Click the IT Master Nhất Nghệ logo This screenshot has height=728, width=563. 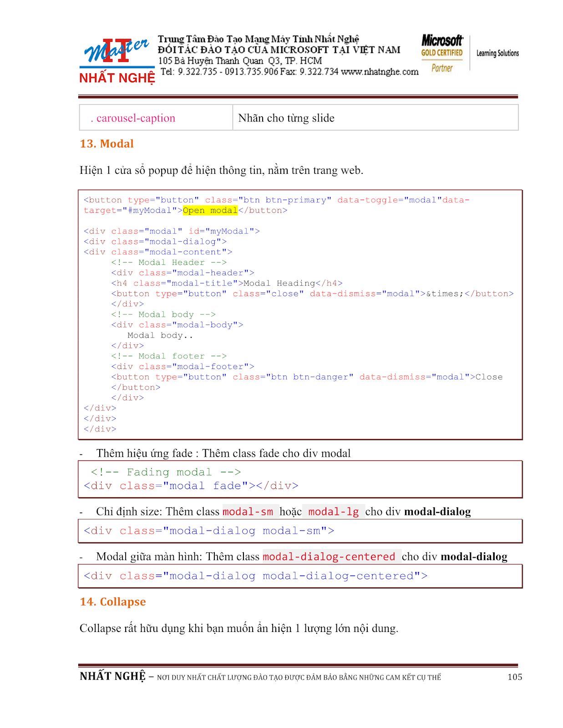click(117, 61)
